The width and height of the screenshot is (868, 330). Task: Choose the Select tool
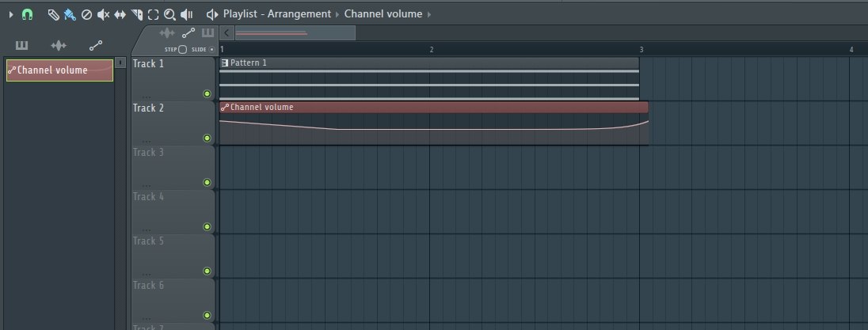(154, 15)
